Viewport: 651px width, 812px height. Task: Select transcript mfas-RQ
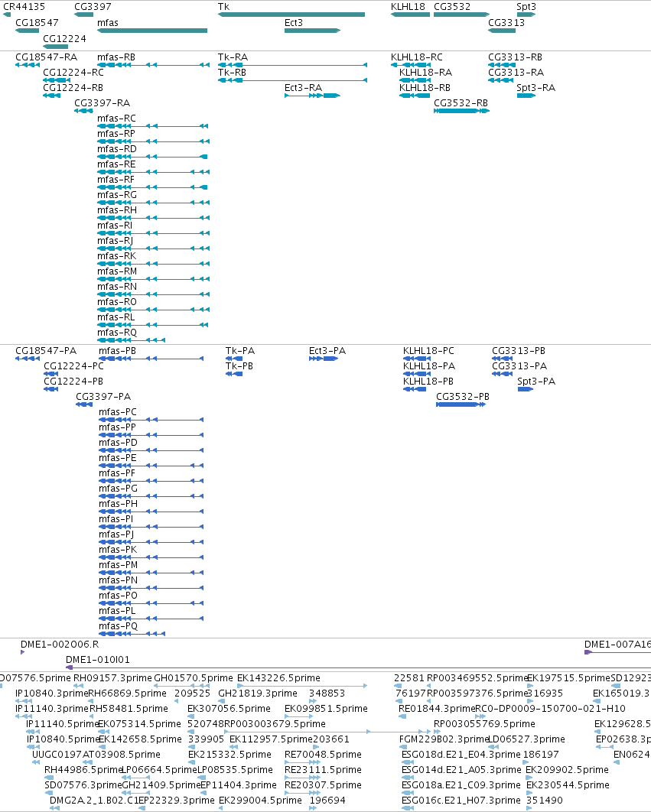[x=116, y=333]
